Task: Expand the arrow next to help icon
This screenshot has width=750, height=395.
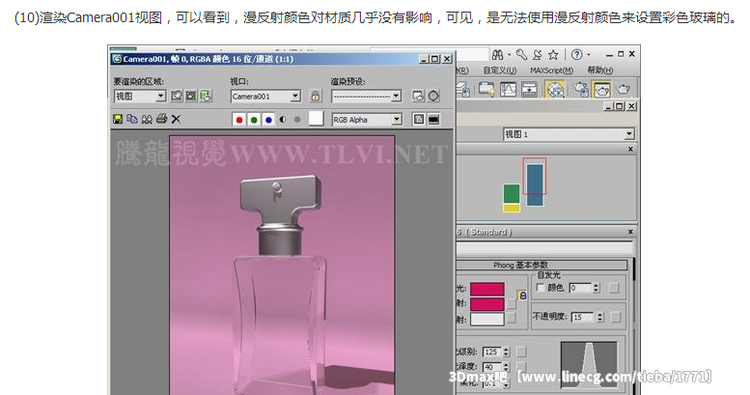Action: (x=589, y=55)
